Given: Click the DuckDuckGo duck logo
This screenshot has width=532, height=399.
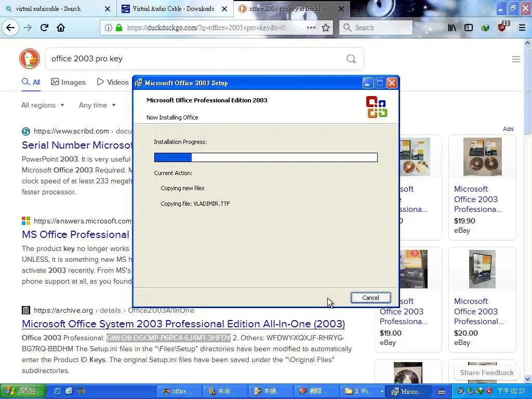Looking at the screenshot, I should pyautogui.click(x=30, y=59).
